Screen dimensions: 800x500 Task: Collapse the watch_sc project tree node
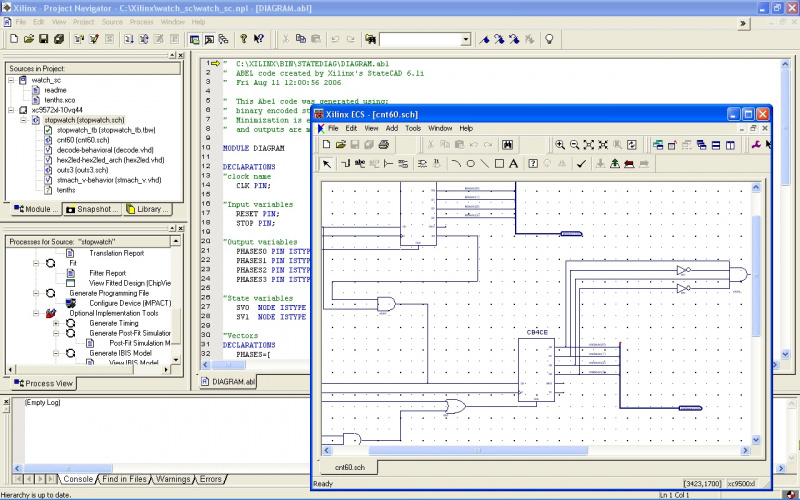pos(11,80)
